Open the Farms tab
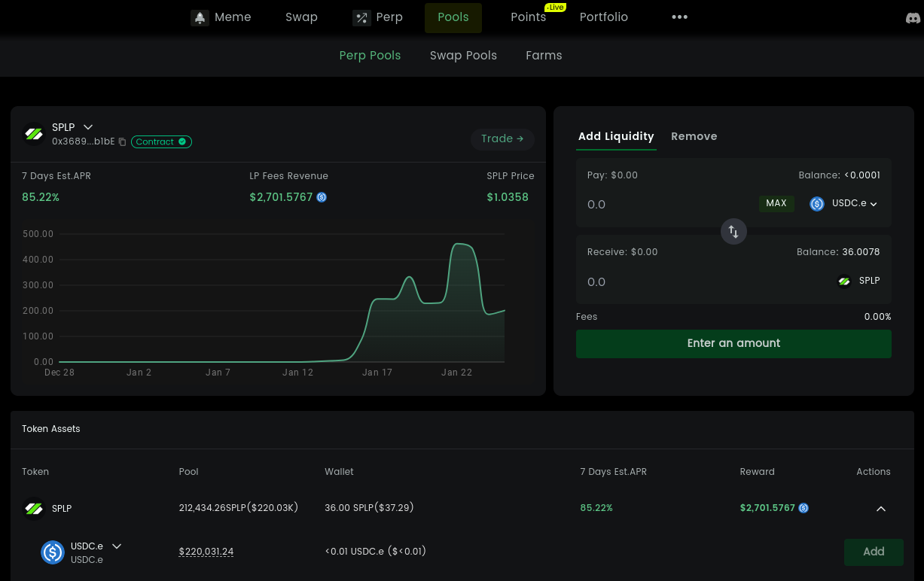 click(544, 56)
